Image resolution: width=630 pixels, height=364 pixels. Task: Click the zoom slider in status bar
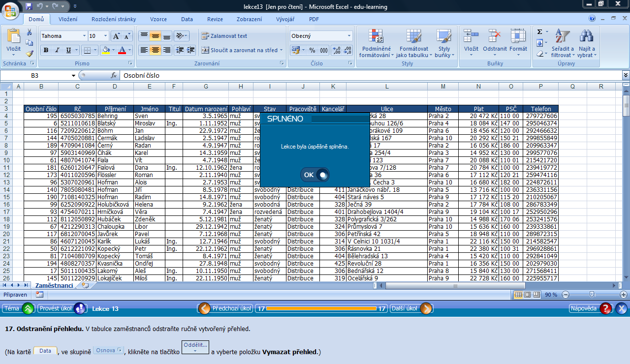point(592,295)
